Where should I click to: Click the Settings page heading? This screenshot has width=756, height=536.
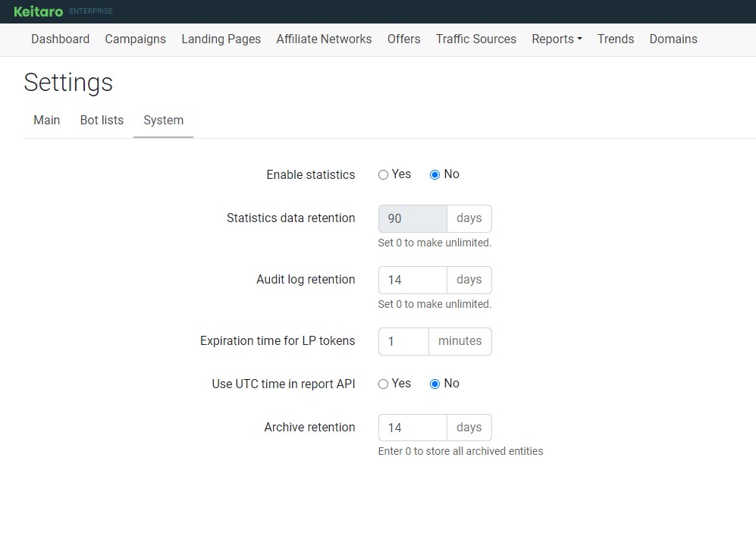[68, 83]
